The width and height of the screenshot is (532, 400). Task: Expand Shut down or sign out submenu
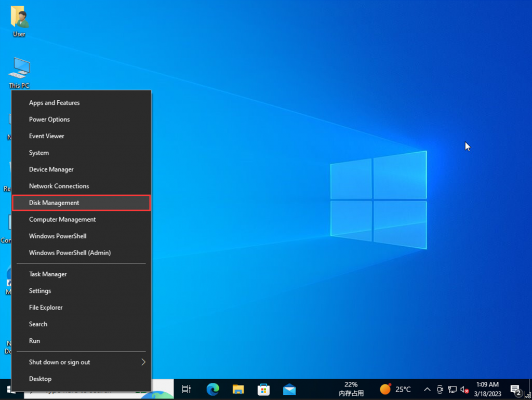82,362
